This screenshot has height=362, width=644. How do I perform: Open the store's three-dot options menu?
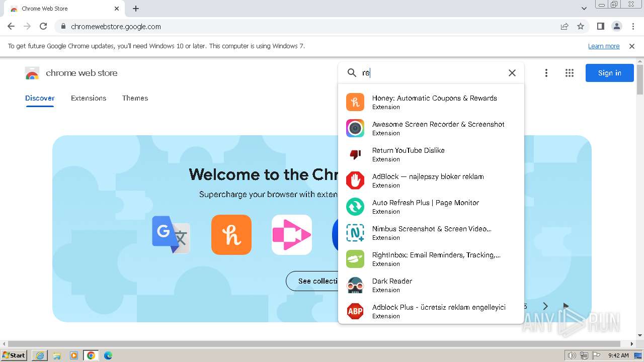pyautogui.click(x=546, y=73)
